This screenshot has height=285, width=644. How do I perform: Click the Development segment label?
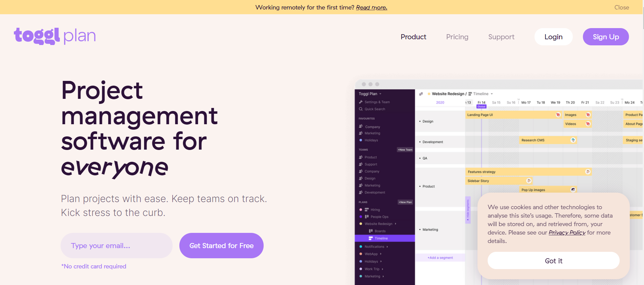click(x=432, y=142)
